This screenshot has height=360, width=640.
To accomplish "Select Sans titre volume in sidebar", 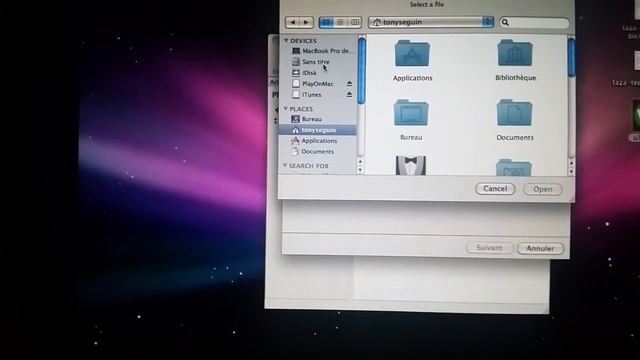I will [311, 62].
